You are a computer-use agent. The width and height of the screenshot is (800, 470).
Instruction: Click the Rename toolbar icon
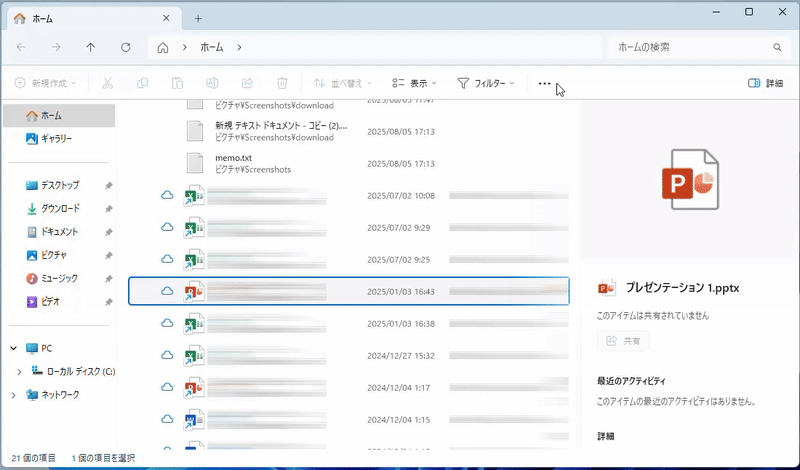tap(212, 83)
